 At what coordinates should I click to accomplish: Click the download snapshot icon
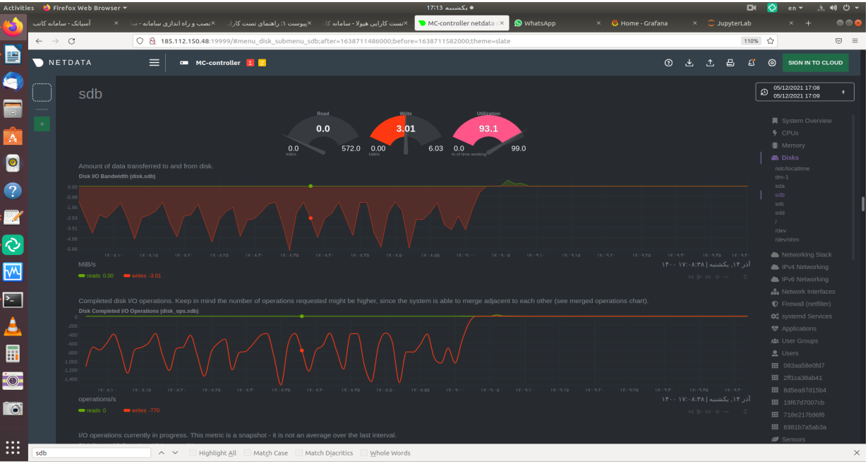tap(689, 63)
